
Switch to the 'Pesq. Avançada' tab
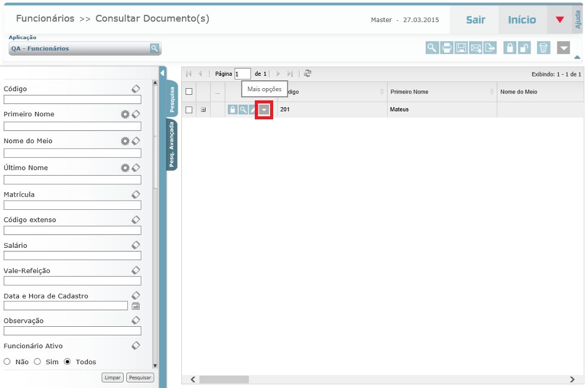click(x=172, y=144)
